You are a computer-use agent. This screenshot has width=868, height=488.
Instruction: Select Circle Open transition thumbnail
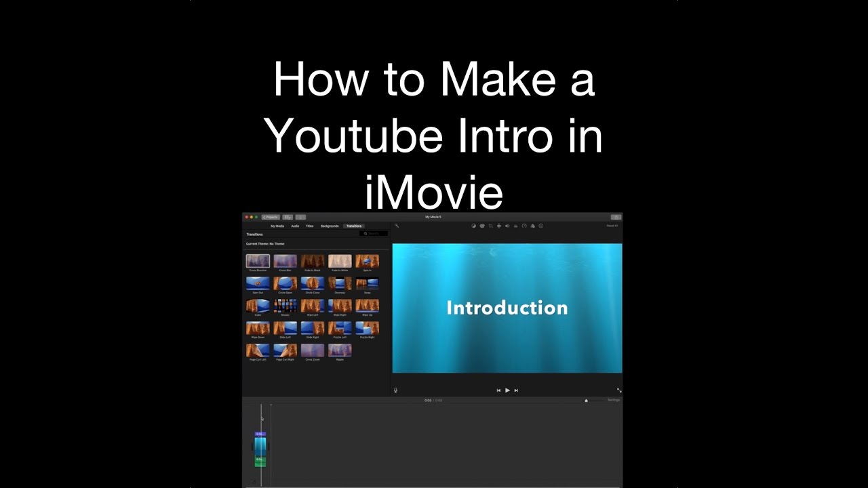tap(285, 283)
